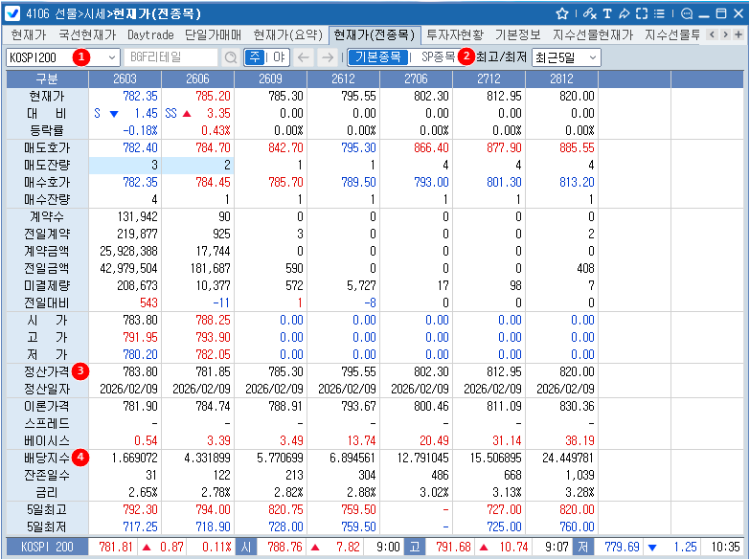Click the 2606 column 현재가 value
Image resolution: width=750 pixels, height=560 pixels.
[x=212, y=97]
